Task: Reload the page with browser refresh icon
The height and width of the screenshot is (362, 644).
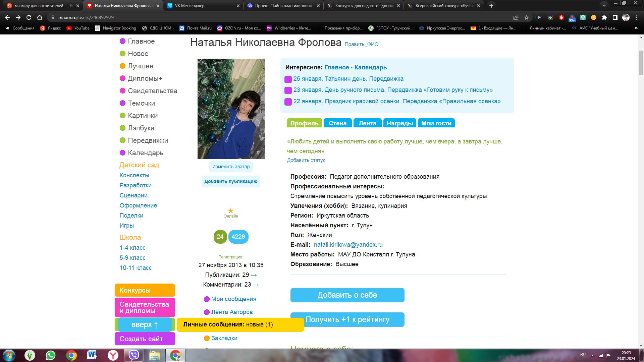Action: click(29, 17)
